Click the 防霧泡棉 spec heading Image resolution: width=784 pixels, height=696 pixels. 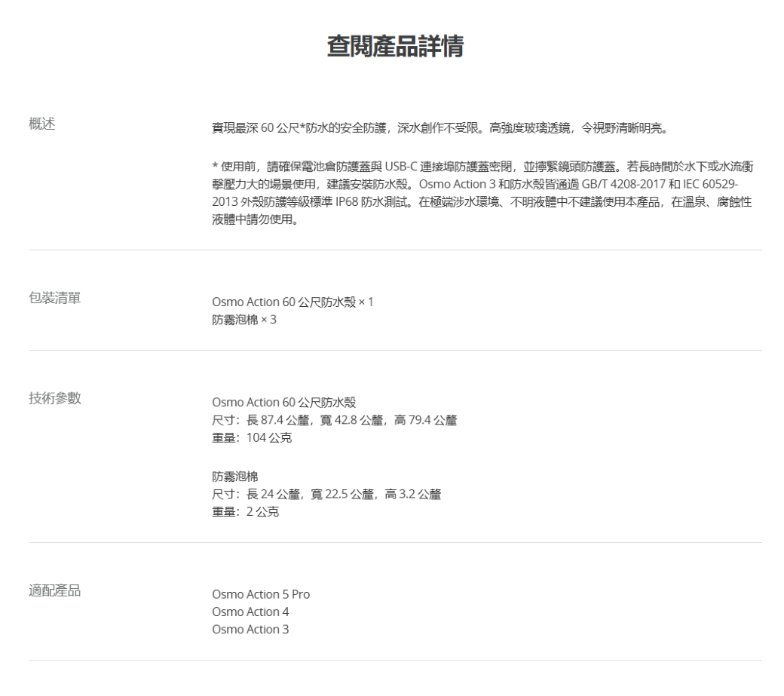pyautogui.click(x=235, y=477)
